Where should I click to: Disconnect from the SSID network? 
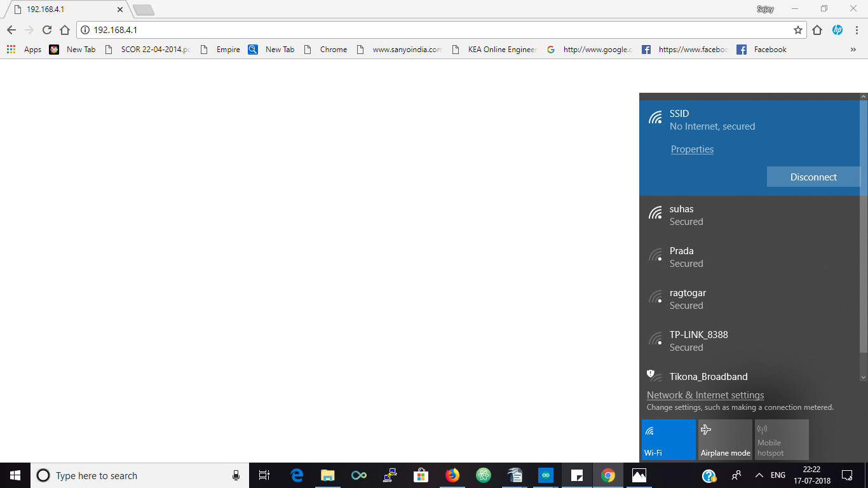pos(813,177)
